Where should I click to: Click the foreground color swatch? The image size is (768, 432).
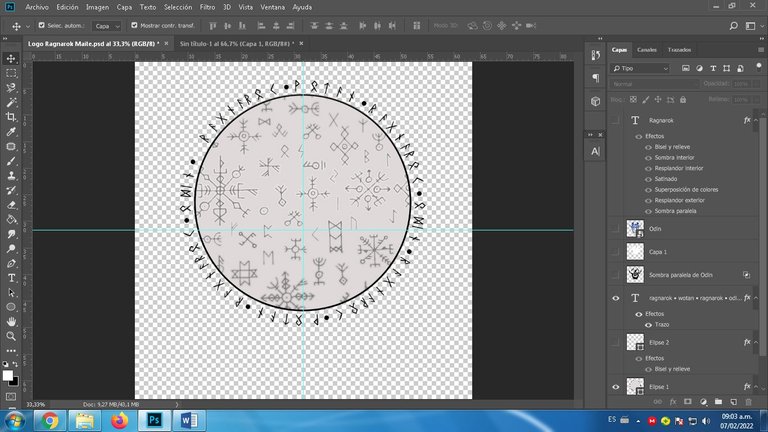click(x=7, y=376)
